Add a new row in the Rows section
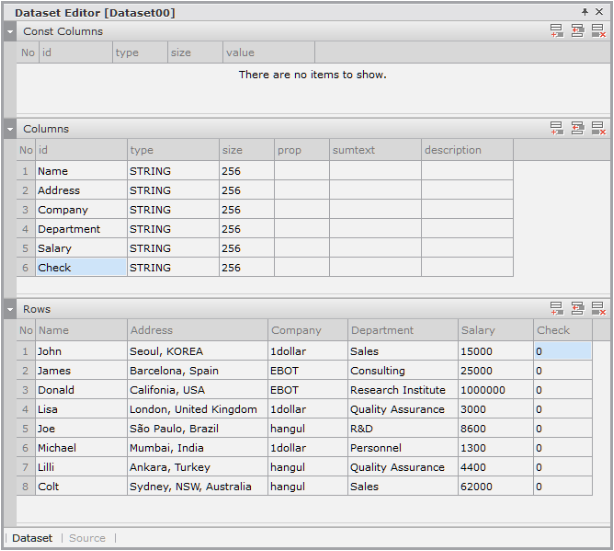This screenshot has height=551, width=614. (x=556, y=308)
